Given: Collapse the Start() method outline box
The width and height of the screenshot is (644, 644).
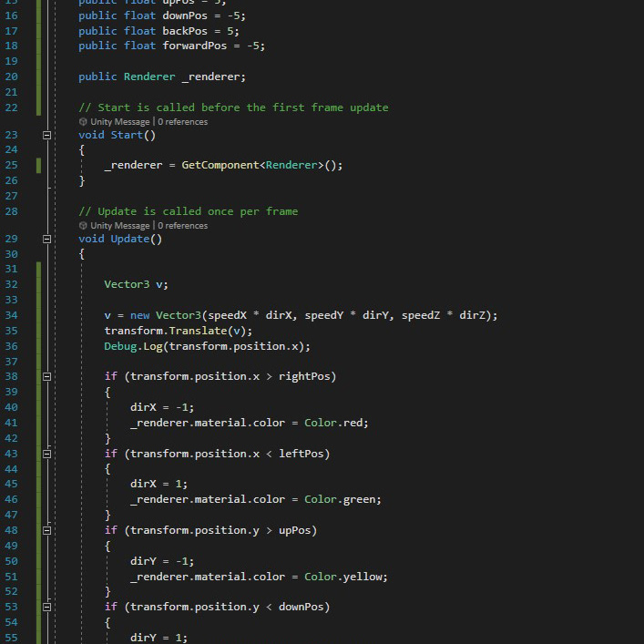Looking at the screenshot, I should tap(46, 135).
